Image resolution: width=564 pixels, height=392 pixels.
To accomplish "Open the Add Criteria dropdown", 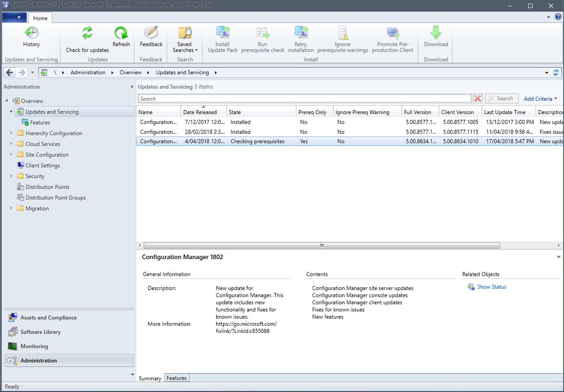I will pos(540,99).
